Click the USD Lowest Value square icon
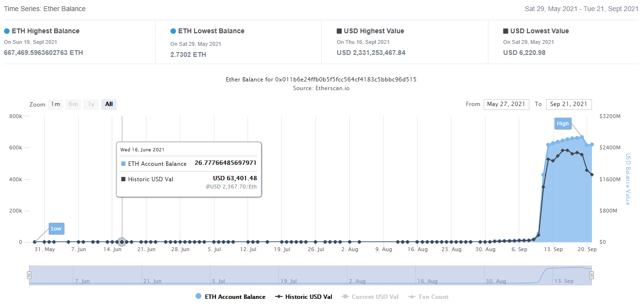Viewport: 644px width, 308px height. [506, 31]
